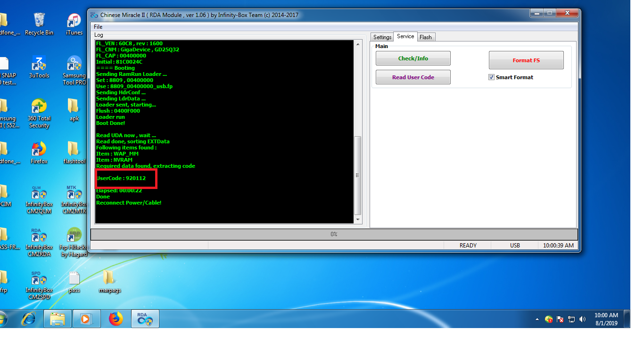This screenshot has height=362, width=644.
Task: Click the log scrollbar down arrow
Action: click(357, 220)
